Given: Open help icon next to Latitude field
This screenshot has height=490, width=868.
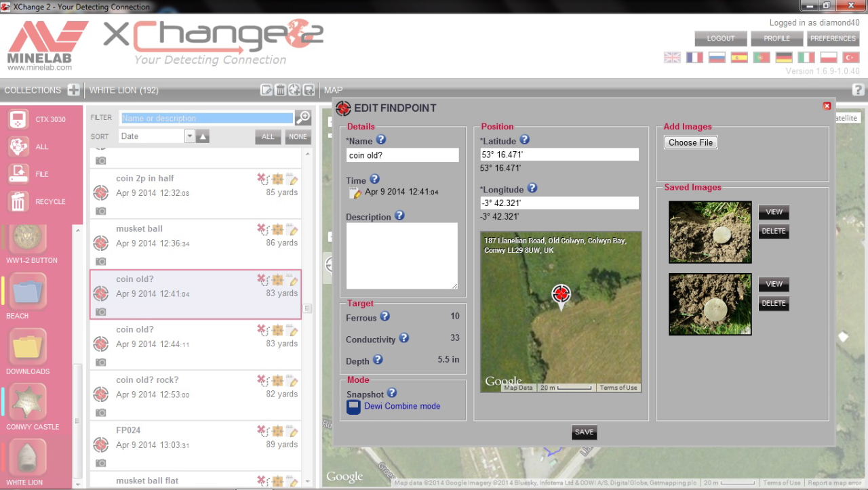Looking at the screenshot, I should click(524, 140).
